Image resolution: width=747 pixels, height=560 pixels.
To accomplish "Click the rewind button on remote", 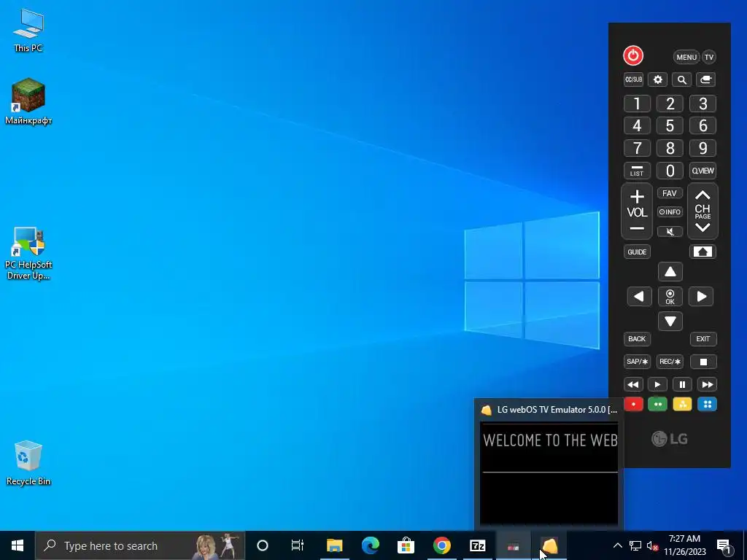I will point(633,384).
